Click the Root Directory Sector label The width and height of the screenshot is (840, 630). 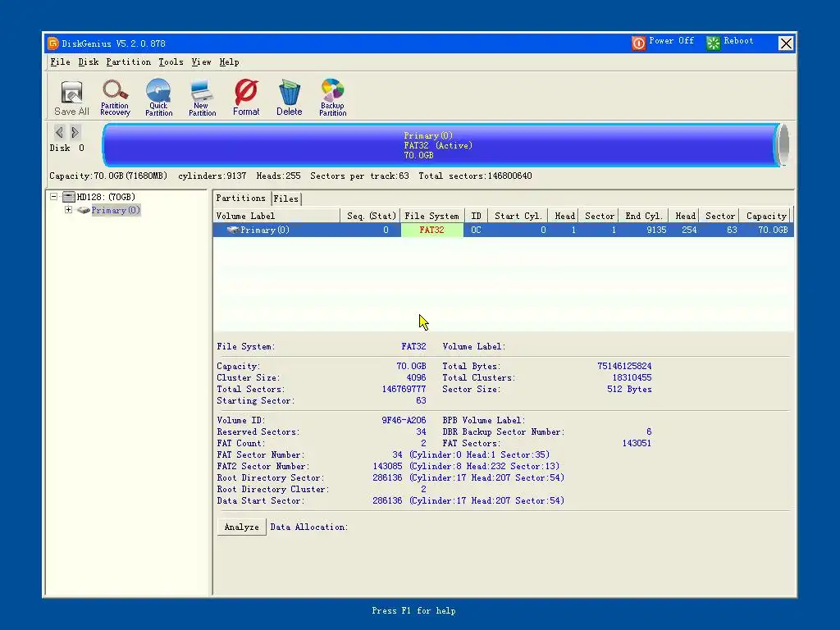271,478
